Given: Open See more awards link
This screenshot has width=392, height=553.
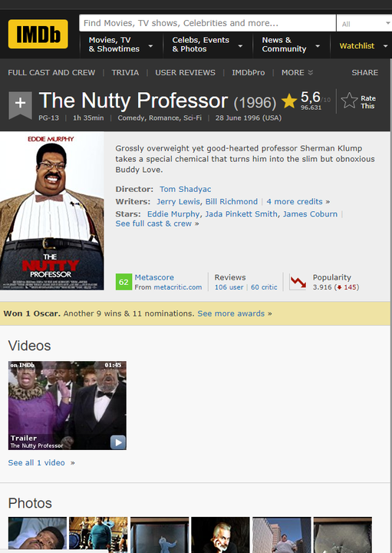Looking at the screenshot, I should coord(231,313).
